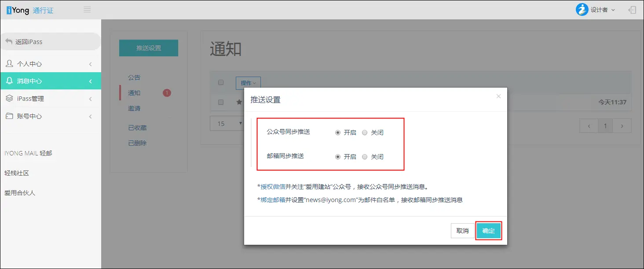The width and height of the screenshot is (644, 269).
Task: Click the star icon in notification row
Action: [x=239, y=102]
